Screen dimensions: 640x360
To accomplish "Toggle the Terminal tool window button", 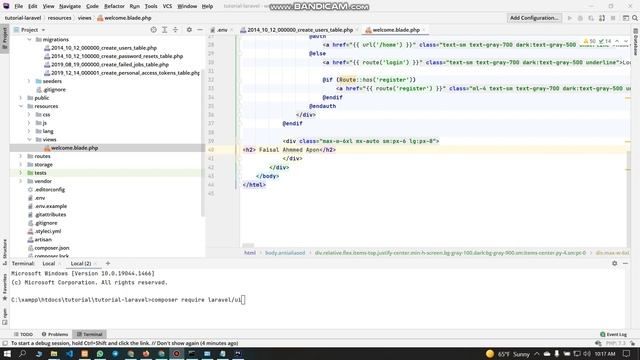I will pos(89,334).
